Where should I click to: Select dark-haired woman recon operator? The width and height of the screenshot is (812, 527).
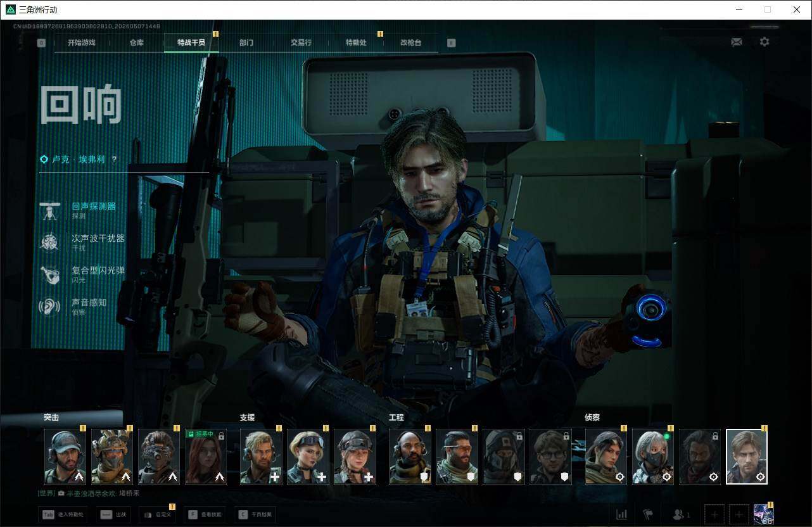point(606,457)
